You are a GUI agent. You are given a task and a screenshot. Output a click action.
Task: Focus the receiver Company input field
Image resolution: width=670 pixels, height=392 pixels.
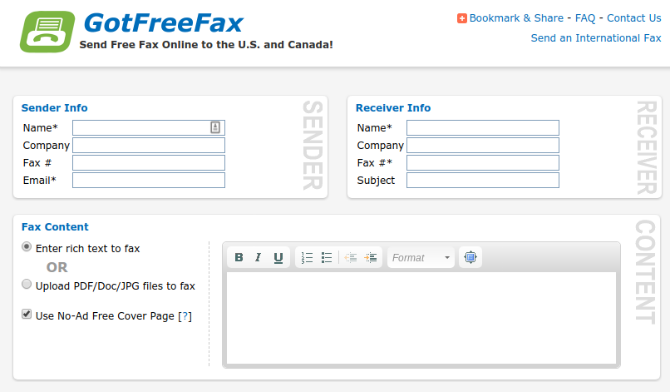point(482,145)
